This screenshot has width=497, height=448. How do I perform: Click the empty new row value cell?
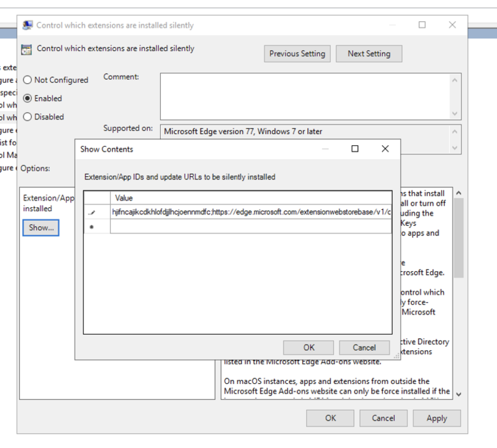(x=250, y=227)
